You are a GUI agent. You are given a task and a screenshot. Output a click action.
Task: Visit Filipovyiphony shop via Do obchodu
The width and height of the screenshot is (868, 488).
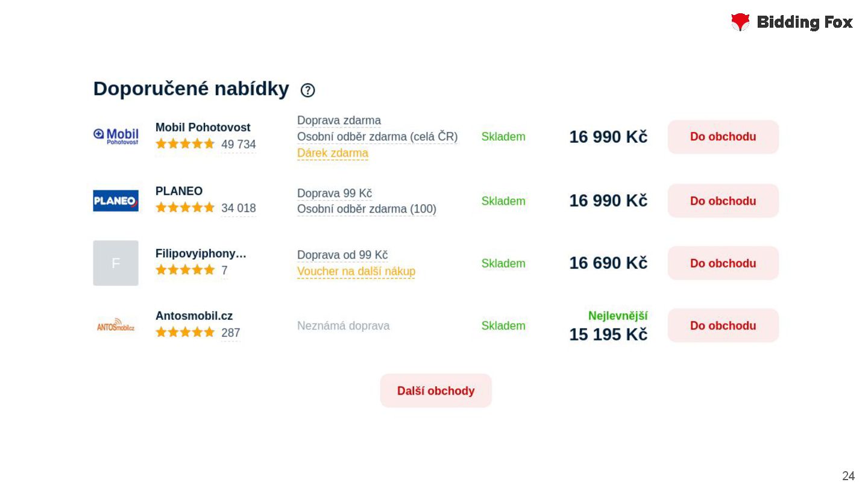tap(723, 263)
